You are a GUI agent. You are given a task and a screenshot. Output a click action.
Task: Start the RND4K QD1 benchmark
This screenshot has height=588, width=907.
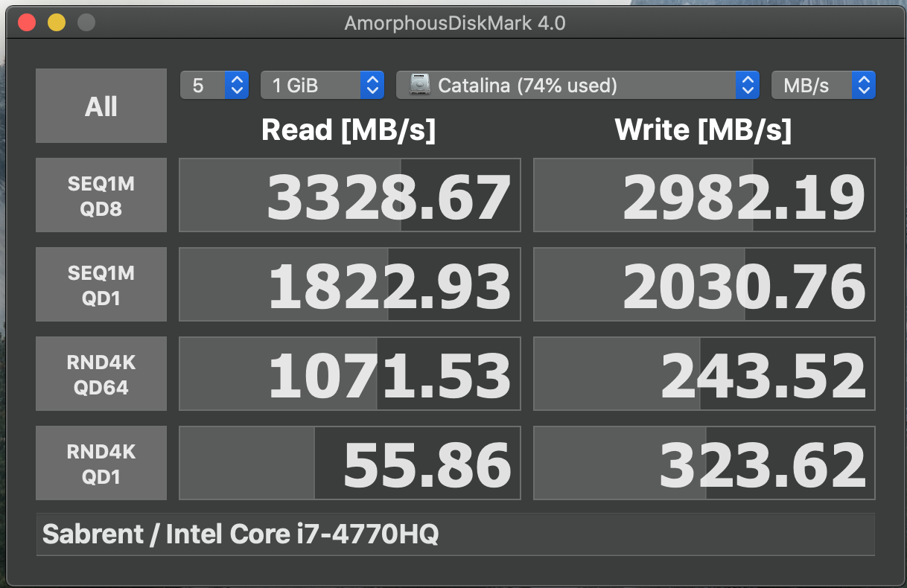(101, 463)
